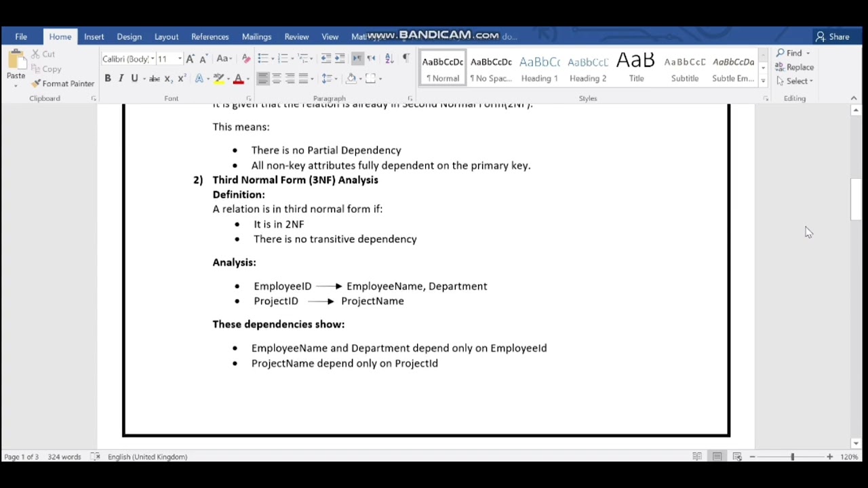Increase font size with Grow Font

(190, 59)
